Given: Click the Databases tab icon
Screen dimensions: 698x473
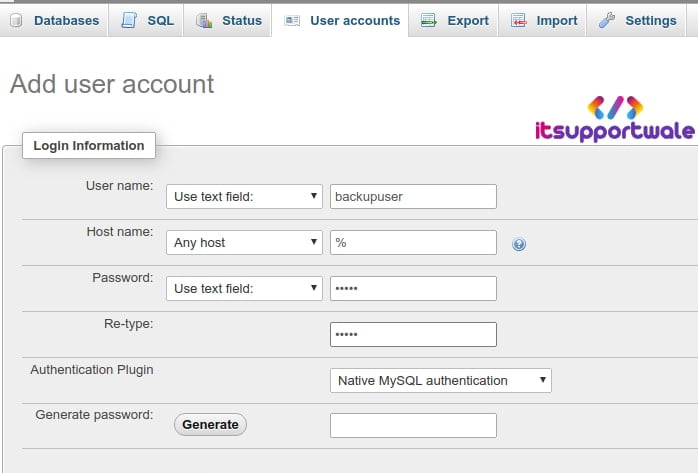Looking at the screenshot, I should click(16, 20).
